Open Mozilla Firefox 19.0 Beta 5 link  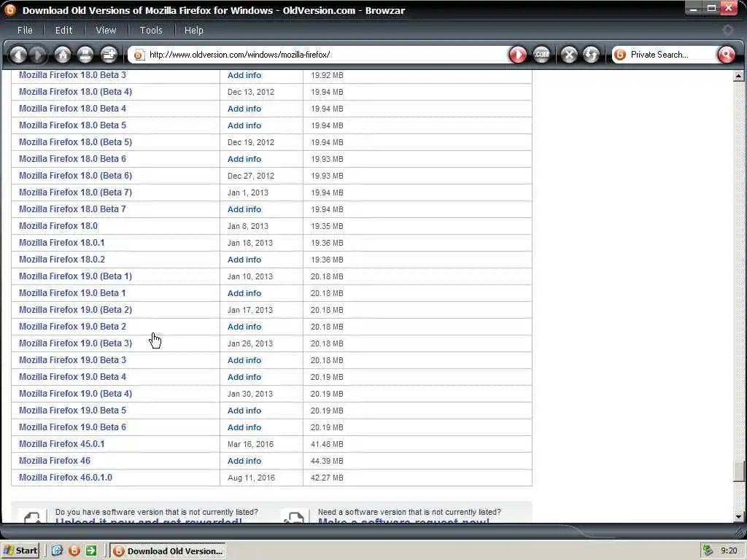72,410
